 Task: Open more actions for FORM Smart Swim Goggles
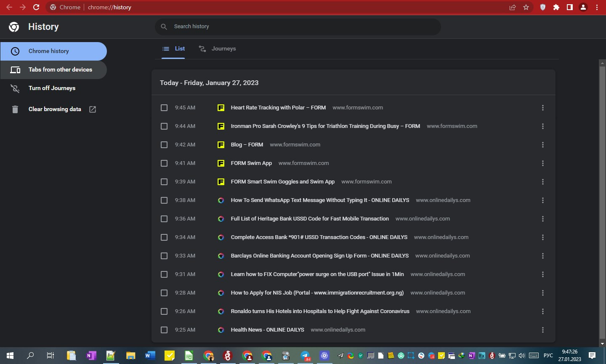click(x=543, y=182)
